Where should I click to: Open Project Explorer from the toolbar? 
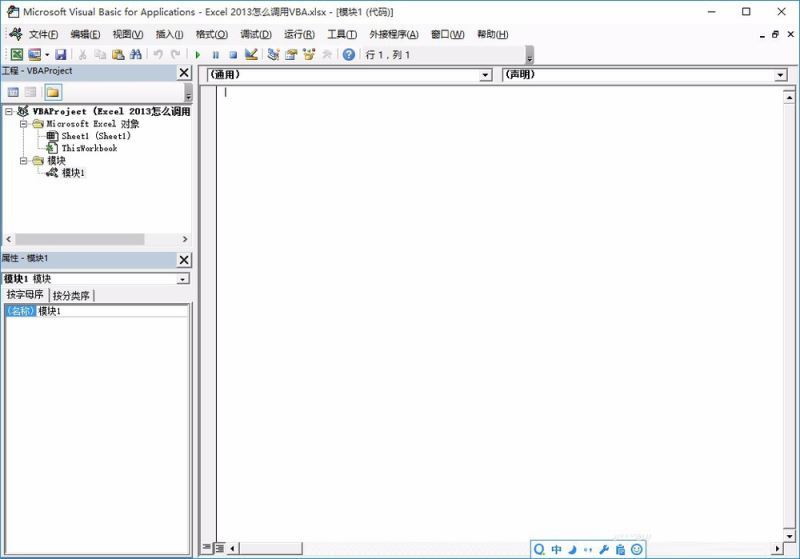(x=273, y=55)
